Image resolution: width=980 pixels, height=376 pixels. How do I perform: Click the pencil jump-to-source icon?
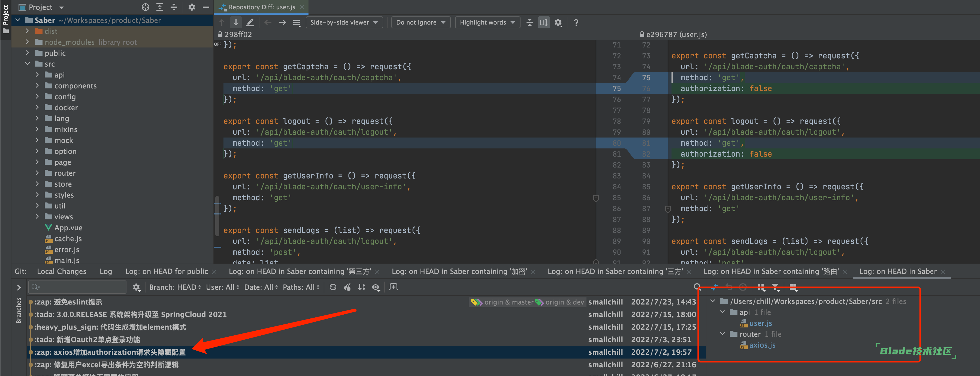[x=250, y=22]
